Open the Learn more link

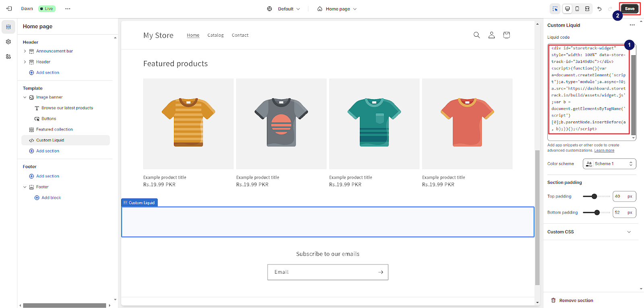[x=604, y=150]
